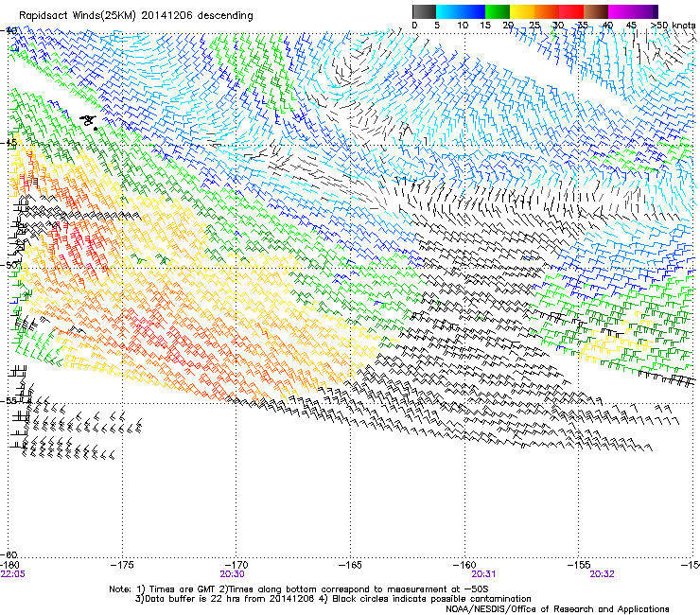This screenshot has width=700, height=615.
Task: Click the 20:30 time stamp
Action: tap(232, 574)
